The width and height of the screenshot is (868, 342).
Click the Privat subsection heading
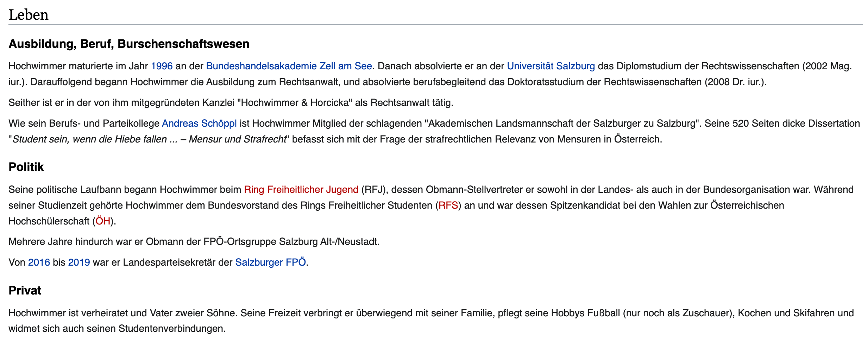pyautogui.click(x=25, y=291)
